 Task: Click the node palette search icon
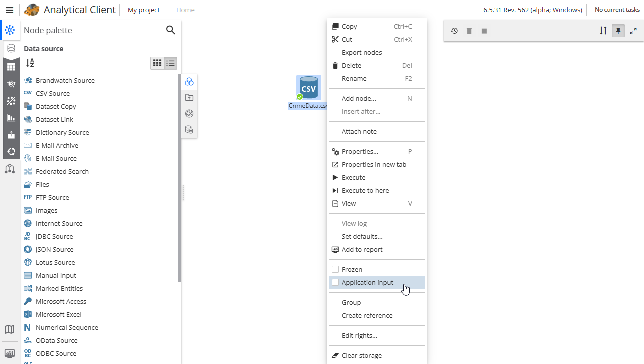[x=170, y=30]
